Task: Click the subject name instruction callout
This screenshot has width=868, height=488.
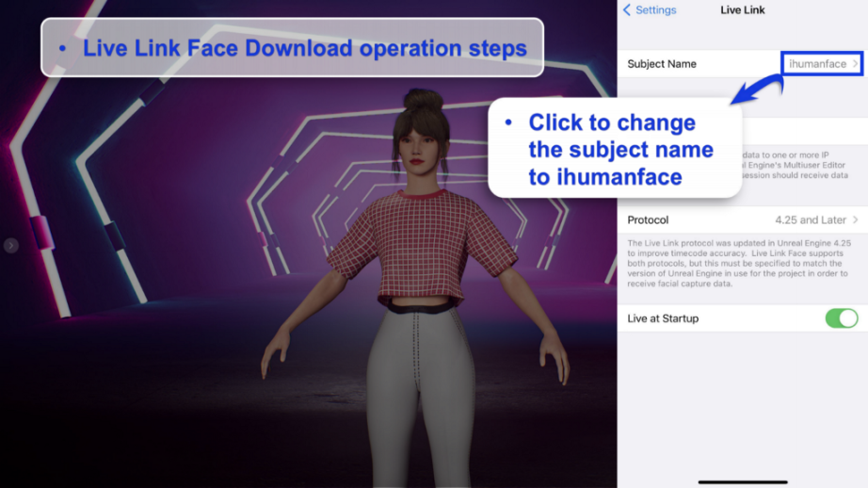Action: 614,149
